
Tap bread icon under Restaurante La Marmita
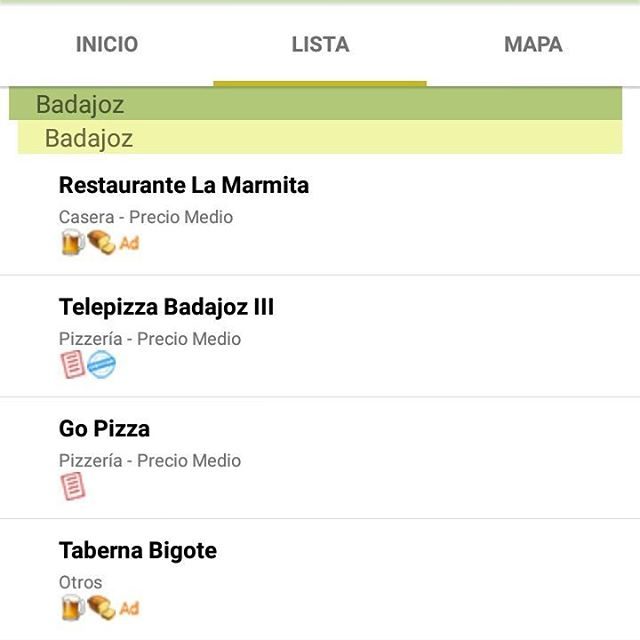[101, 242]
